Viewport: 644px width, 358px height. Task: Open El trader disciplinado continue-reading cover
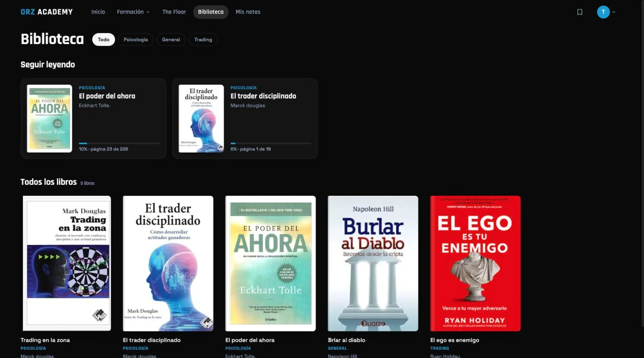coord(201,119)
